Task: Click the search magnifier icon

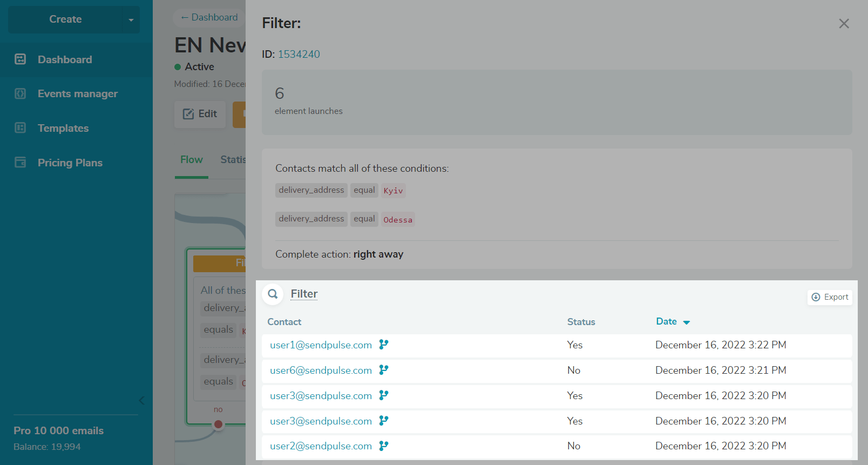Action: (273, 294)
